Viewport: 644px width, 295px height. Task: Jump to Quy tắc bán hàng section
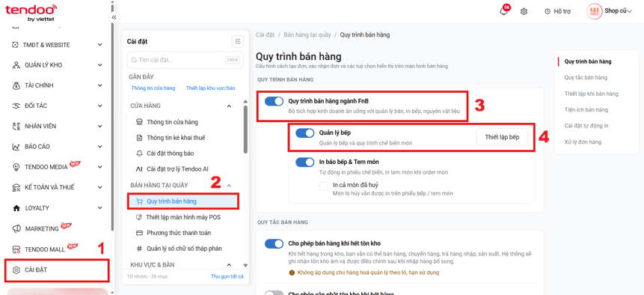586,78
